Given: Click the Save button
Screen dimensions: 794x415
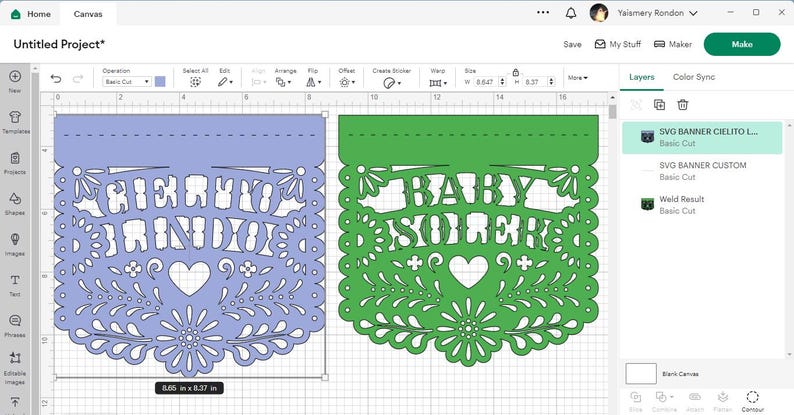Looking at the screenshot, I should (572, 45).
